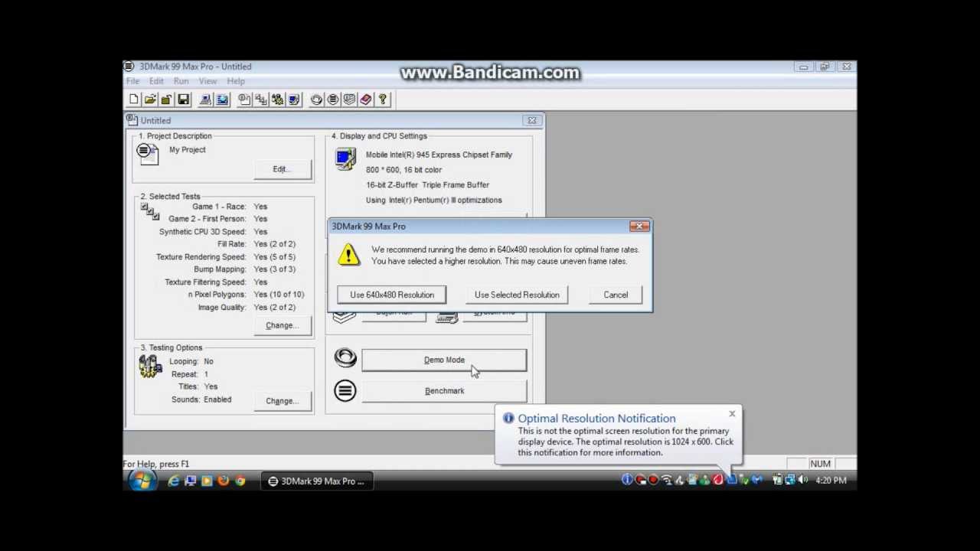Click "16-bit Z-Buffer Triple Frame Buffer" text
The height and width of the screenshot is (551, 980).
coord(427,185)
